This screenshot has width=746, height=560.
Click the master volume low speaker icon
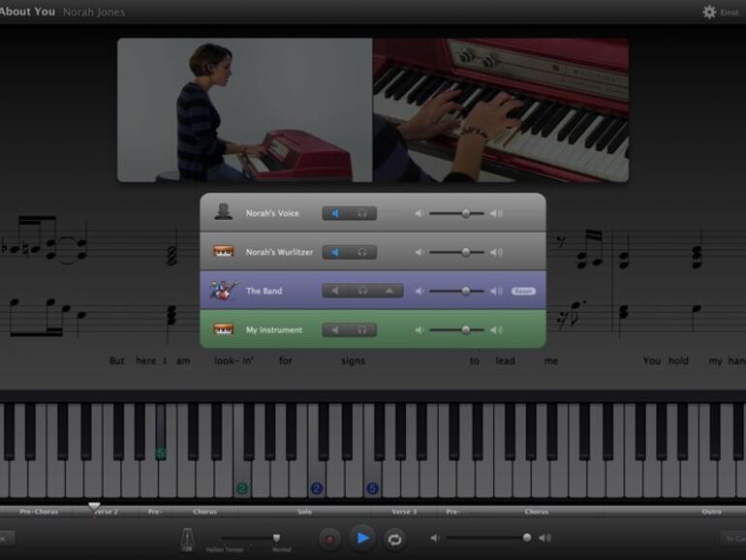[x=435, y=538]
